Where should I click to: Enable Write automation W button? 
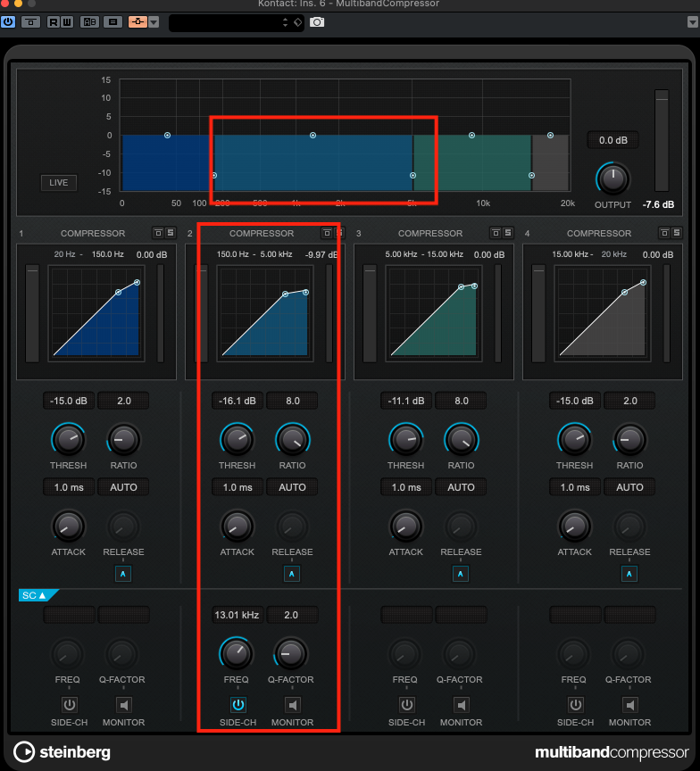click(67, 22)
